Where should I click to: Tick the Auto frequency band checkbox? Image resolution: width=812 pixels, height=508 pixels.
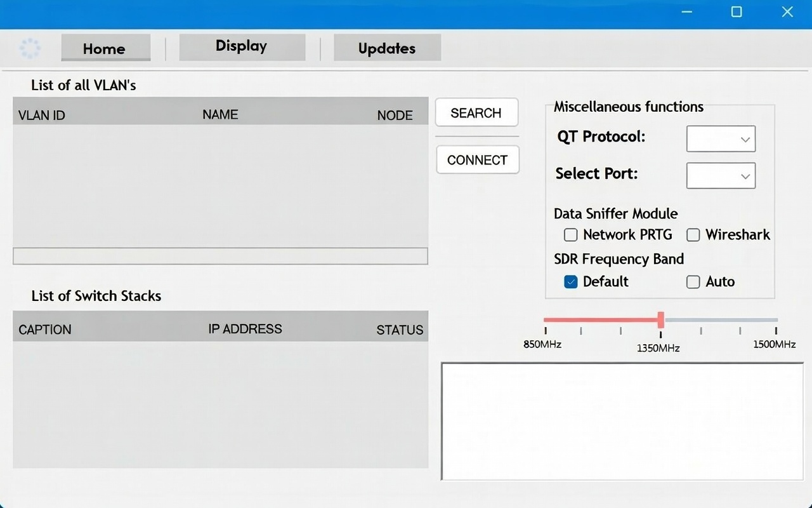point(693,282)
